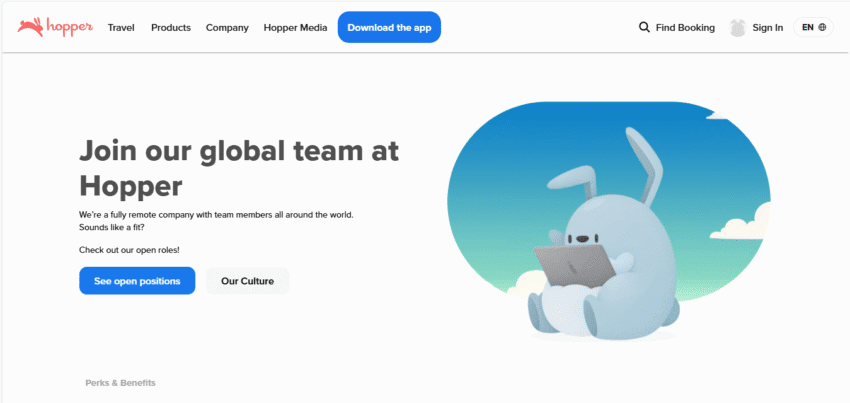Click the See open positions button
The image size is (850, 403).
coord(137,281)
